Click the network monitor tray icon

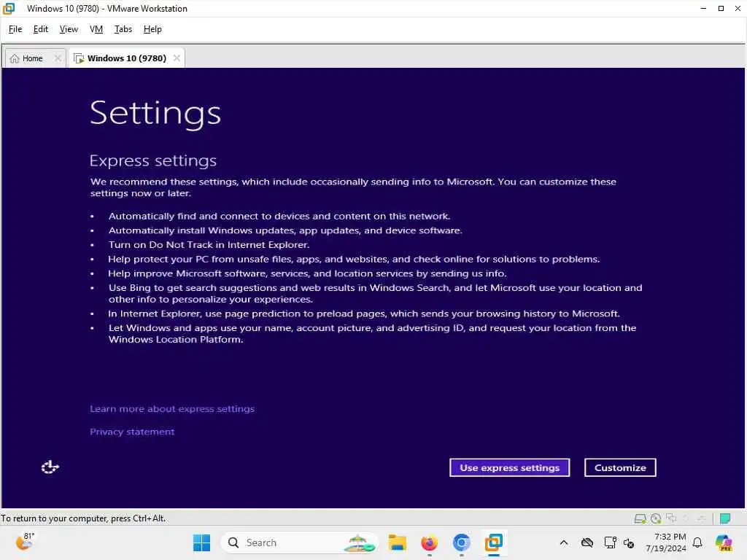[x=610, y=542]
